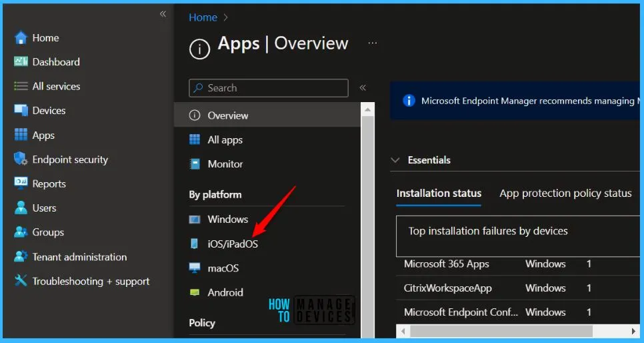Click the Groups people icon
Screen dimensions: 644x343
pyautogui.click(x=21, y=232)
